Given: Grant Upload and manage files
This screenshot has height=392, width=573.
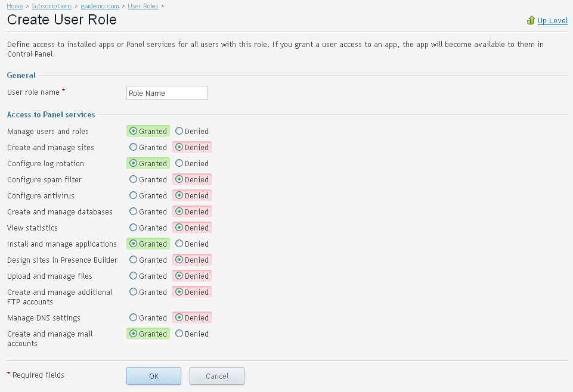Looking at the screenshot, I should pos(134,276).
